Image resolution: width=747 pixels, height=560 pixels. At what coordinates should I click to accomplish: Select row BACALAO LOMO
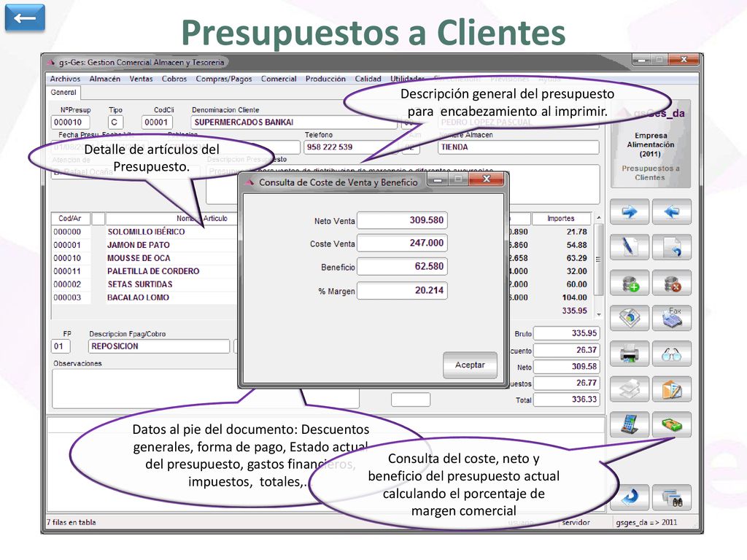(x=138, y=297)
